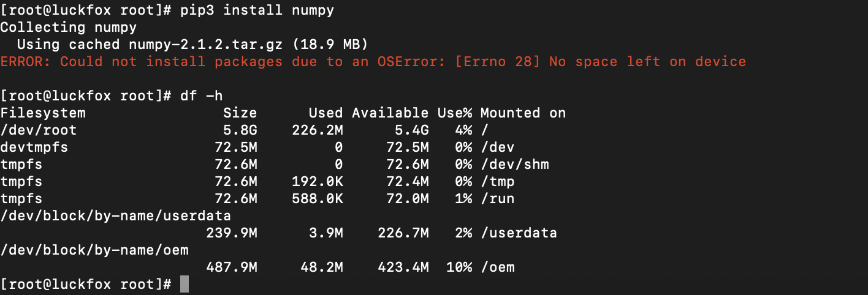Viewport: 868px width, 295px height.
Task: Click the 'Mounted on' column header
Action: click(x=523, y=113)
